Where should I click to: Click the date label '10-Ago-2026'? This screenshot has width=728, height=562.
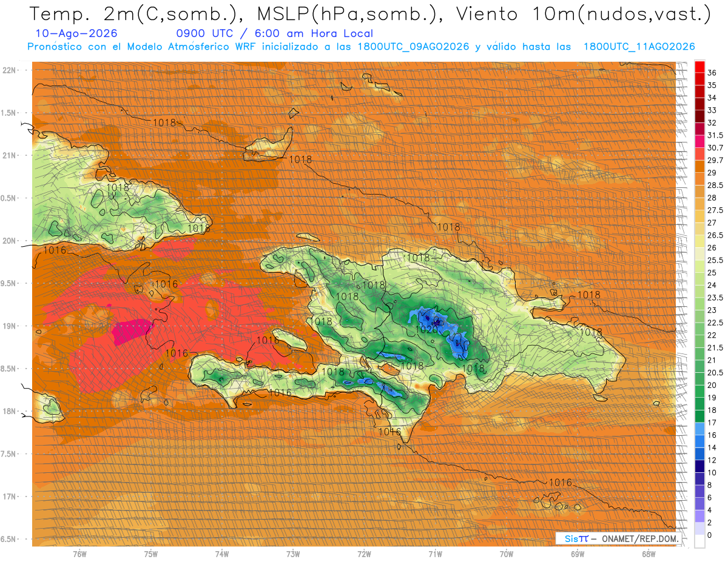click(x=76, y=34)
